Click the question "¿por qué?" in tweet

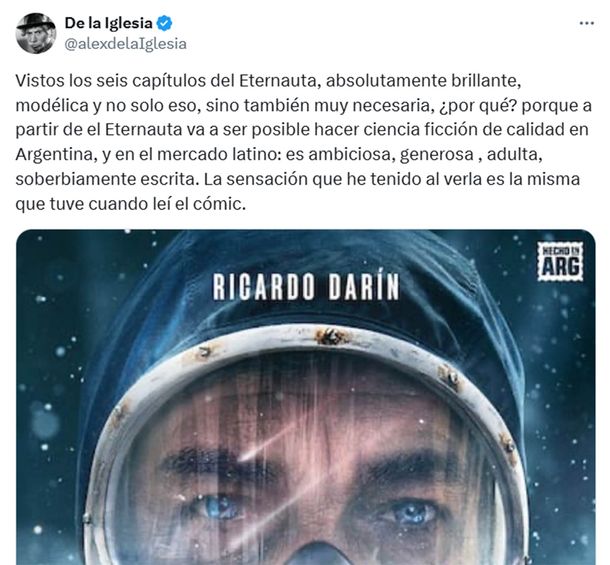[478, 106]
